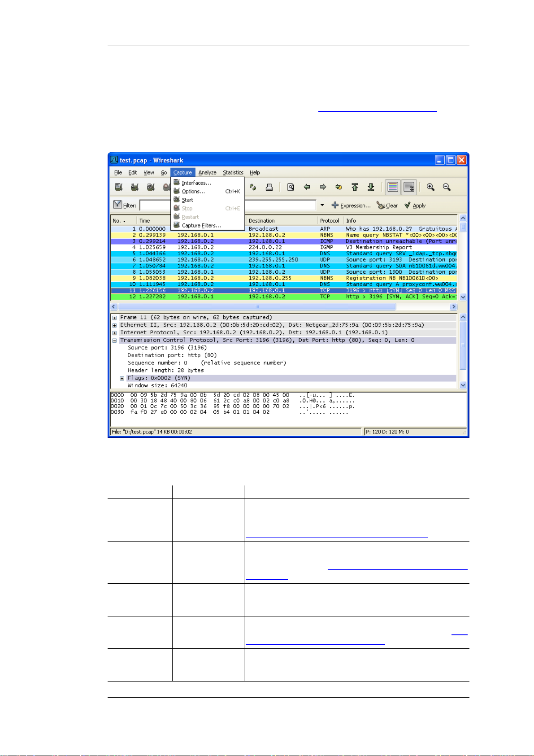Screen dimensions: 534x756
Task: Jump to first packet with up-arrow icon
Action: pyautogui.click(x=355, y=187)
